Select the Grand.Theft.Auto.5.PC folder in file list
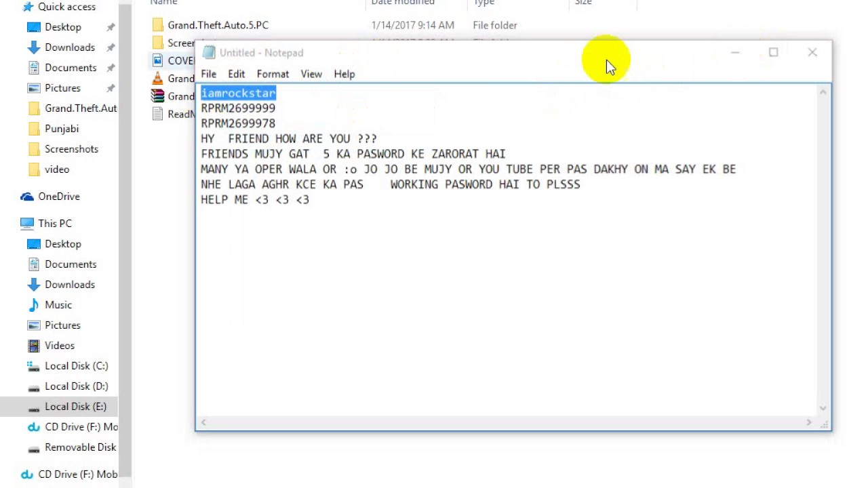 pyautogui.click(x=218, y=25)
